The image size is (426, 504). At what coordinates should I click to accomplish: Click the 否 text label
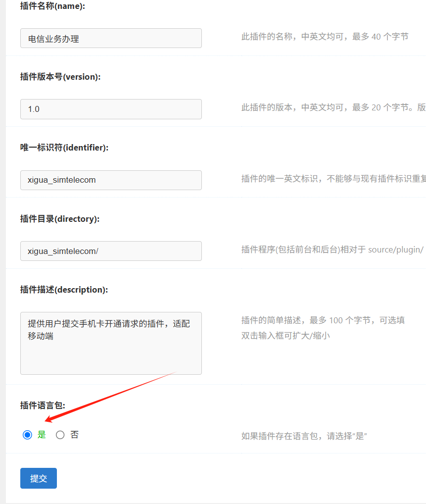(x=75, y=435)
